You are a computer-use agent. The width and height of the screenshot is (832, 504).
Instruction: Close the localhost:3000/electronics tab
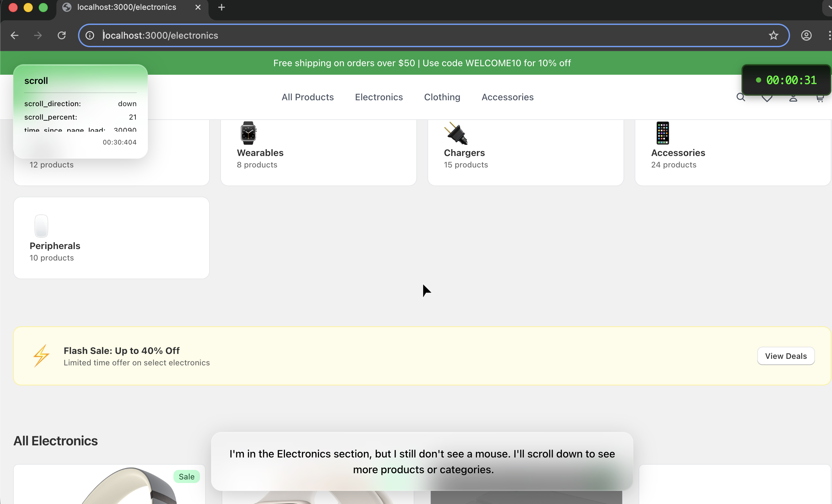[x=198, y=8]
